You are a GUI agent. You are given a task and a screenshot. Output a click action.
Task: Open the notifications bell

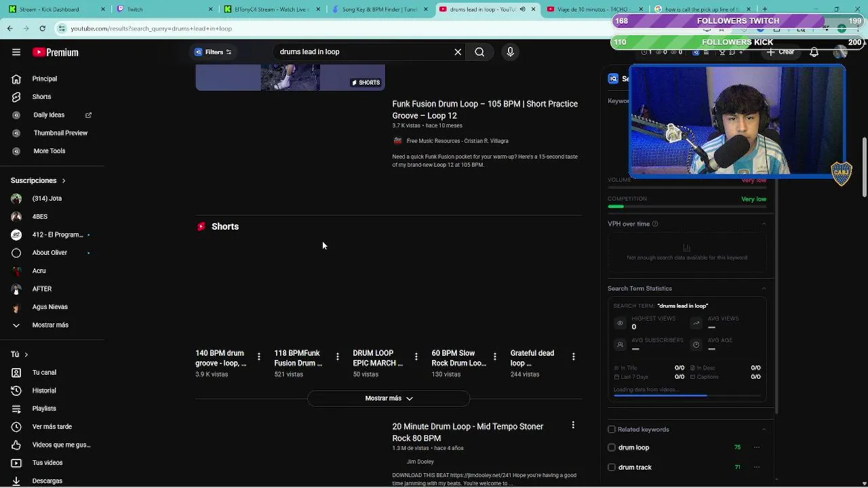tap(814, 52)
